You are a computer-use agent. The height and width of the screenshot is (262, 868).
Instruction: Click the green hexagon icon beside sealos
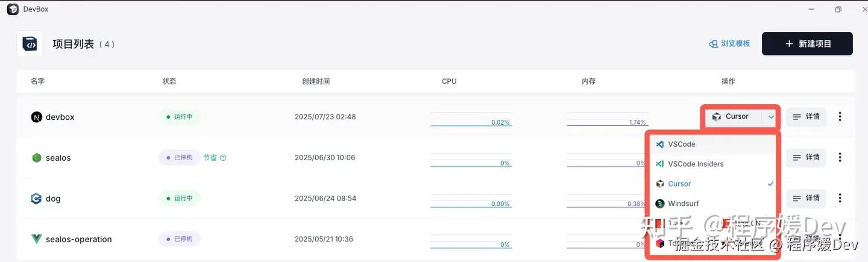[36, 158]
